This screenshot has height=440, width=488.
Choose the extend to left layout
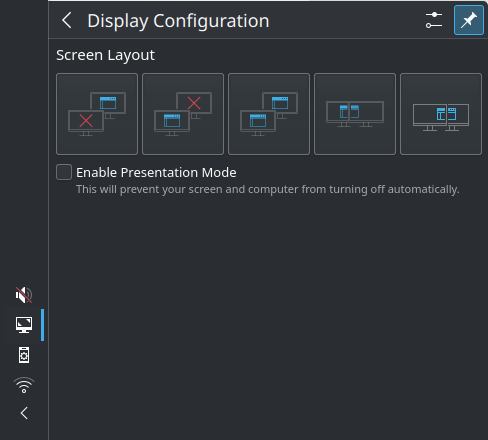click(x=355, y=114)
